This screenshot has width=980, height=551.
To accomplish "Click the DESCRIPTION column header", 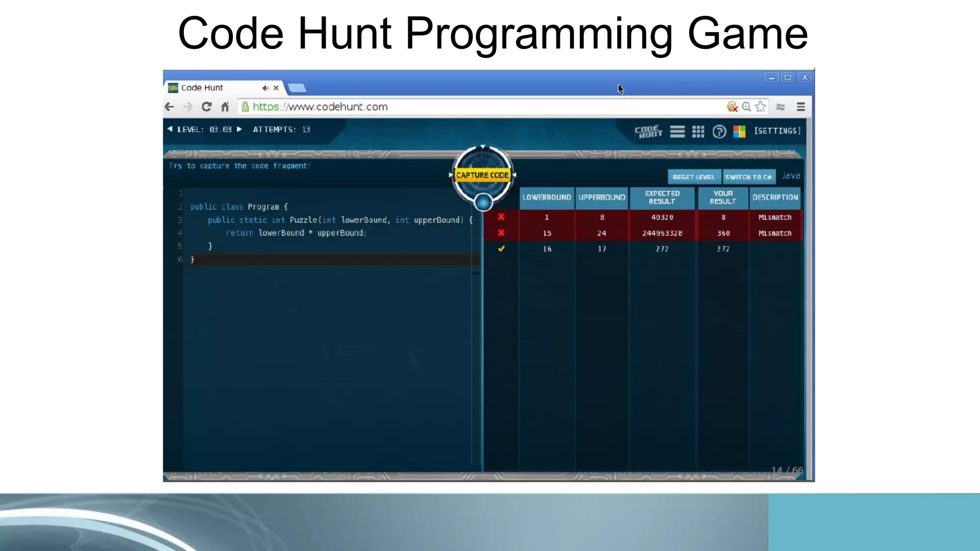I will [775, 198].
